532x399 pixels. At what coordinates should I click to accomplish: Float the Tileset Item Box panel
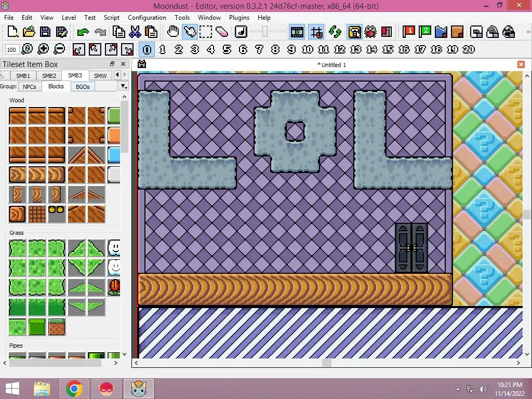(112, 64)
